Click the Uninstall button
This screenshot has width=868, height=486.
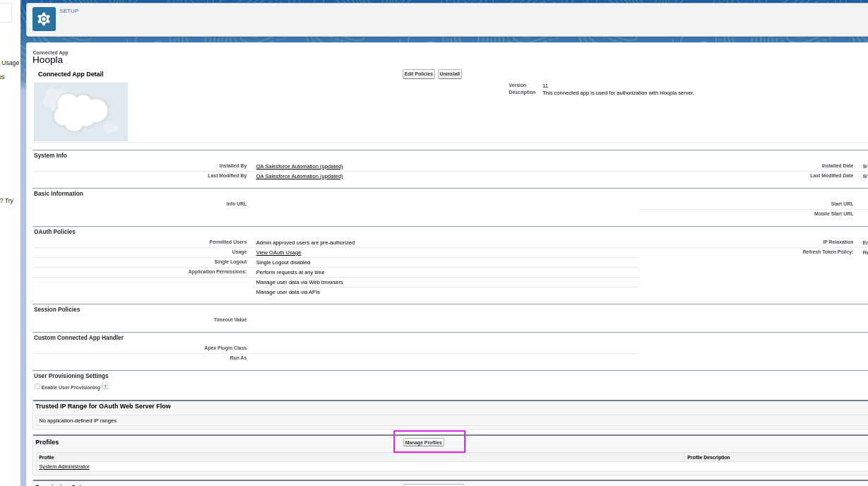450,74
